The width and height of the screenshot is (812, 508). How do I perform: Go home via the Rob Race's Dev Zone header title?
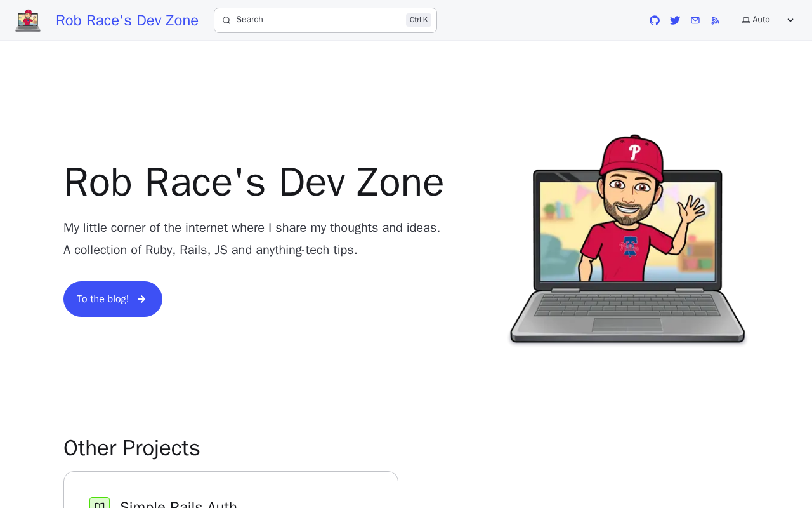[x=127, y=20]
